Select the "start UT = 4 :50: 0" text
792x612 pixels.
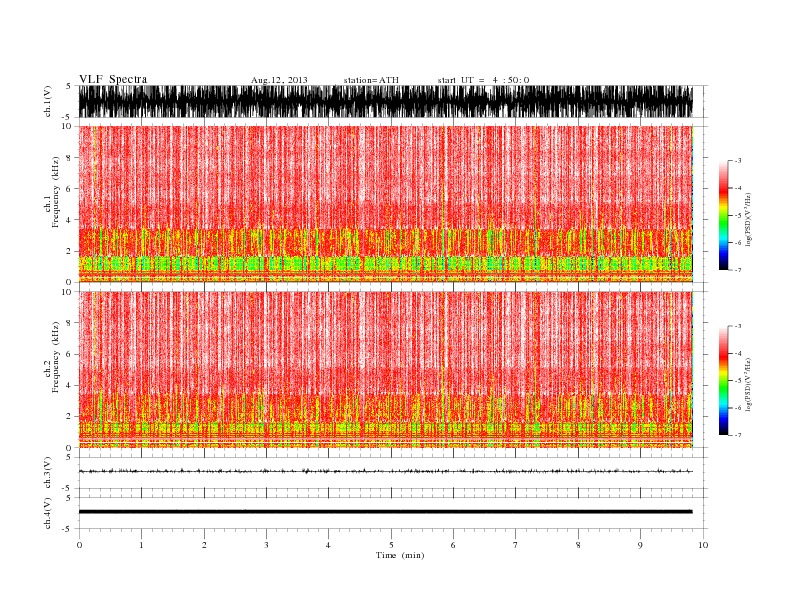(x=483, y=80)
